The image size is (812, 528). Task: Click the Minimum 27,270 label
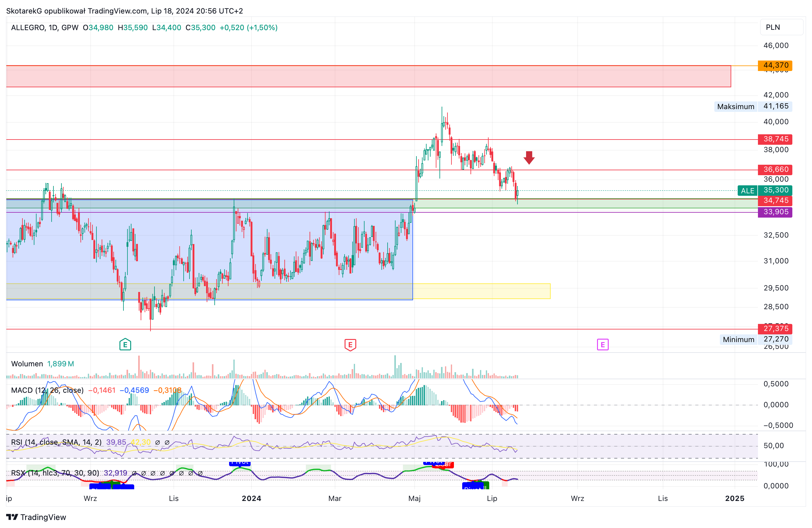point(756,340)
